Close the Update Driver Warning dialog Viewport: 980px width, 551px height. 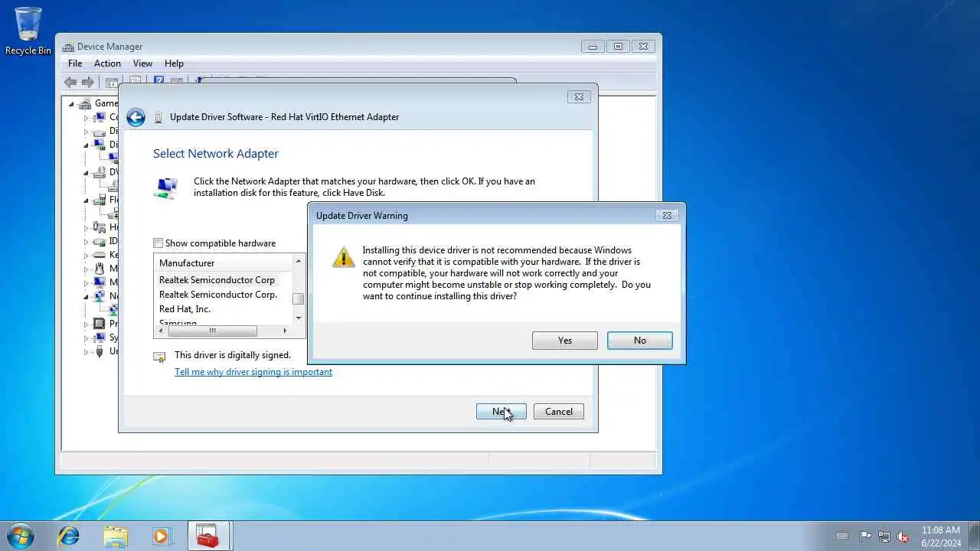[x=667, y=216]
